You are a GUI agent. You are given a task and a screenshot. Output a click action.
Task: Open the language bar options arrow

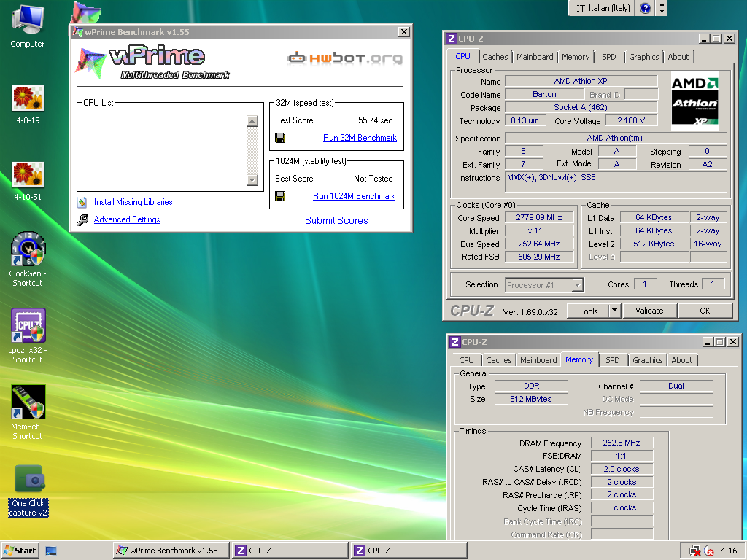click(662, 8)
